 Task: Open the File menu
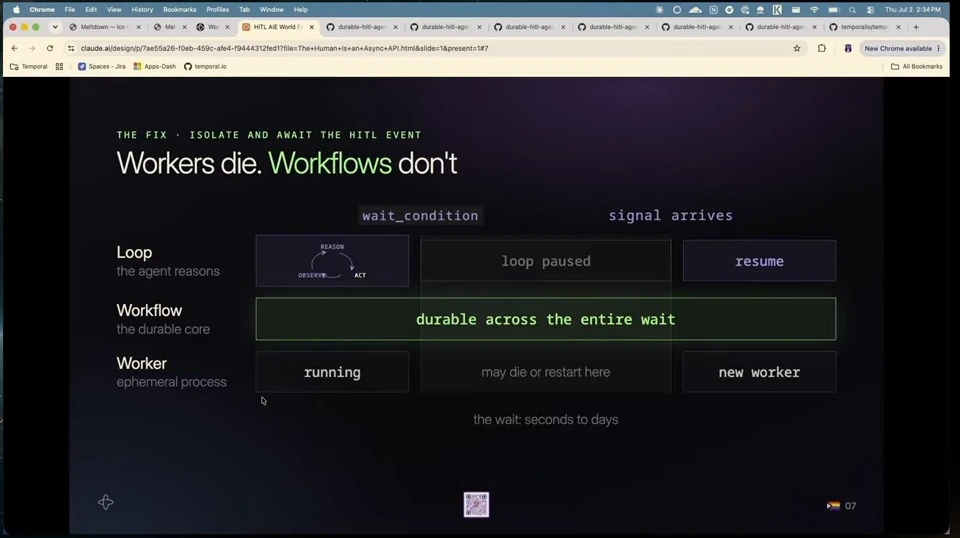(x=70, y=10)
